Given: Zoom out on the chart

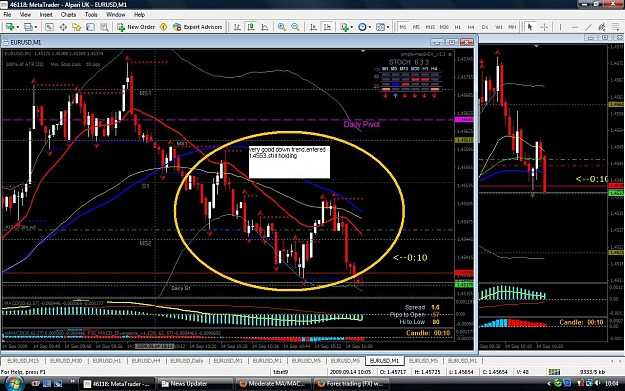Looking at the screenshot, I should point(295,27).
